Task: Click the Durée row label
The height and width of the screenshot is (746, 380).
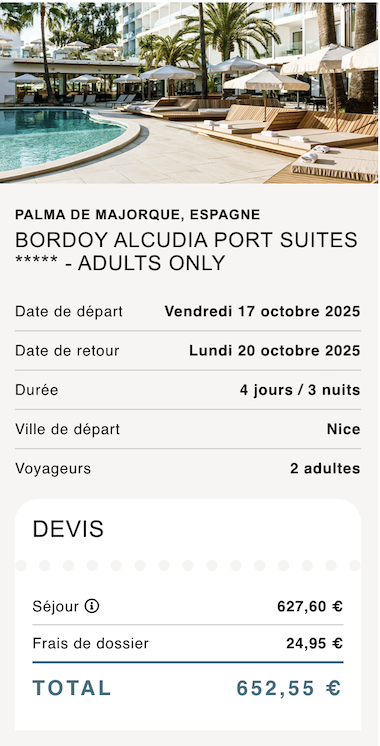Action: tap(37, 390)
